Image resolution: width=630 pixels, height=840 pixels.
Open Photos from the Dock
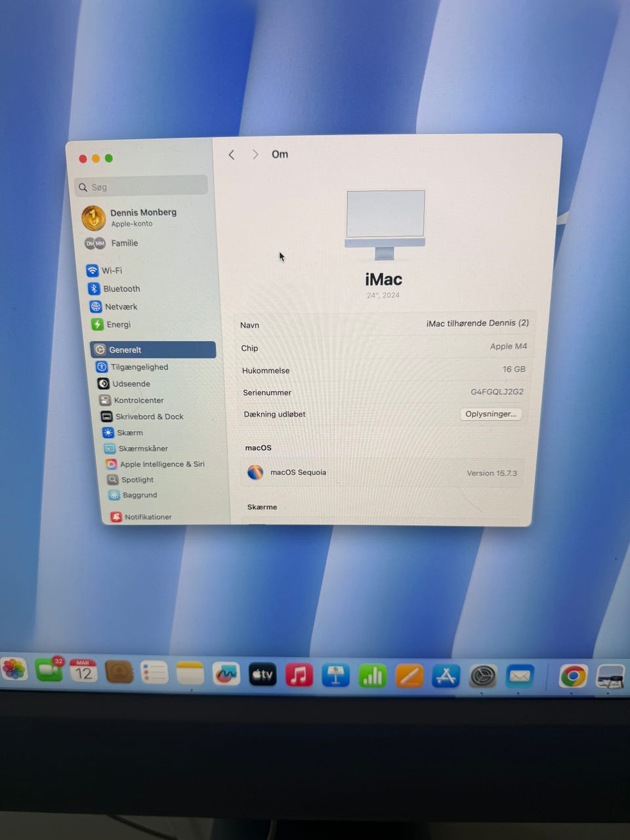(14, 670)
